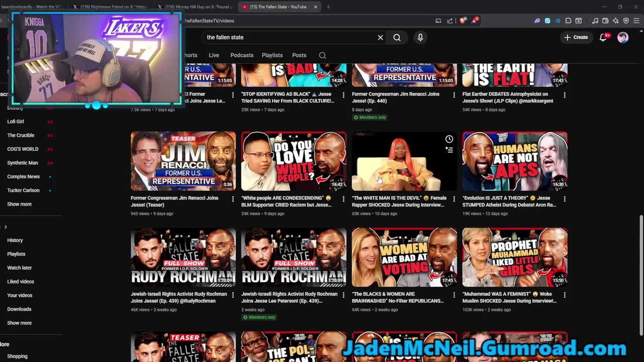
Task: Open Brave Shields lion icon
Action: (x=462, y=21)
